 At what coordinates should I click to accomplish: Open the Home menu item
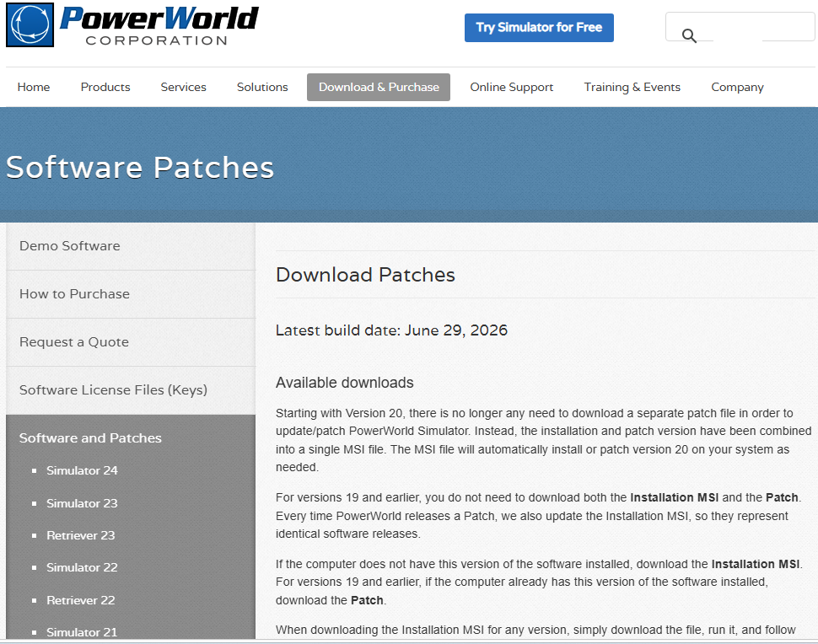coord(34,87)
